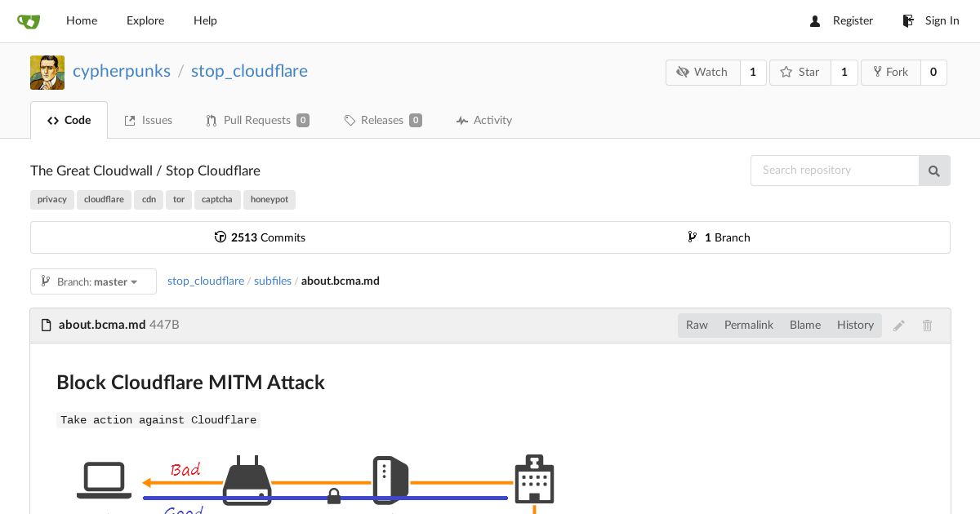The width and height of the screenshot is (980, 514).
Task: Select the cdn topic tag
Action: 149,200
